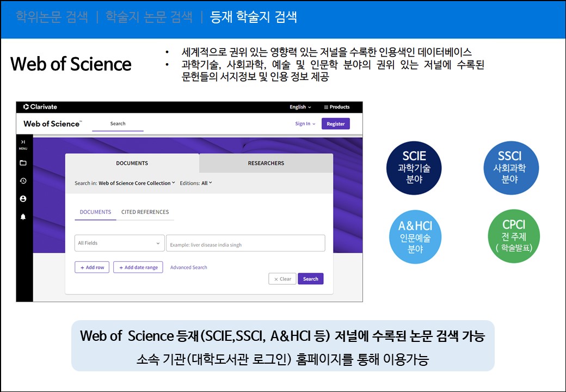Click the Add date range button
Viewport: 566px width, 392px height.
coord(138,267)
